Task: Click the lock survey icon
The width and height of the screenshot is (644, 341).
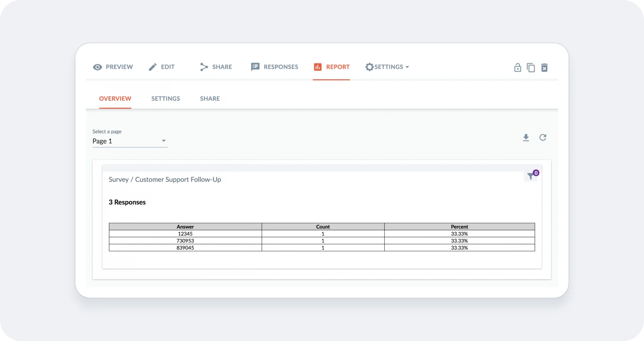Action: 518,67
